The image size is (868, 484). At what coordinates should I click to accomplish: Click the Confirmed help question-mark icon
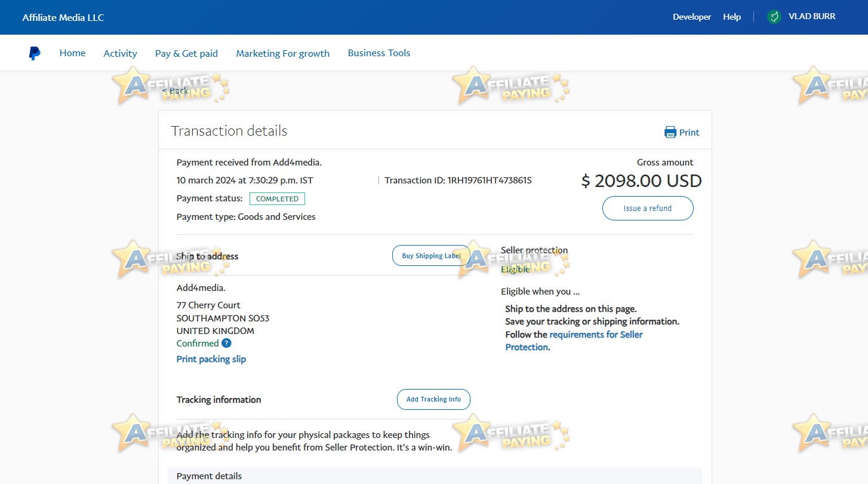pos(226,343)
